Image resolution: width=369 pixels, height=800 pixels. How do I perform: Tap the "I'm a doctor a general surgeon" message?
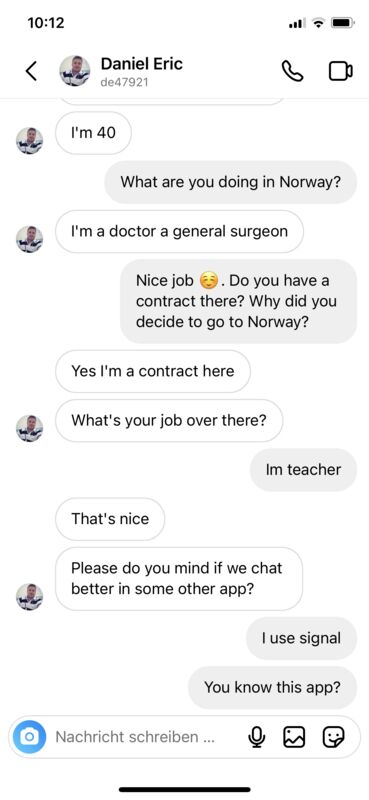point(179,232)
